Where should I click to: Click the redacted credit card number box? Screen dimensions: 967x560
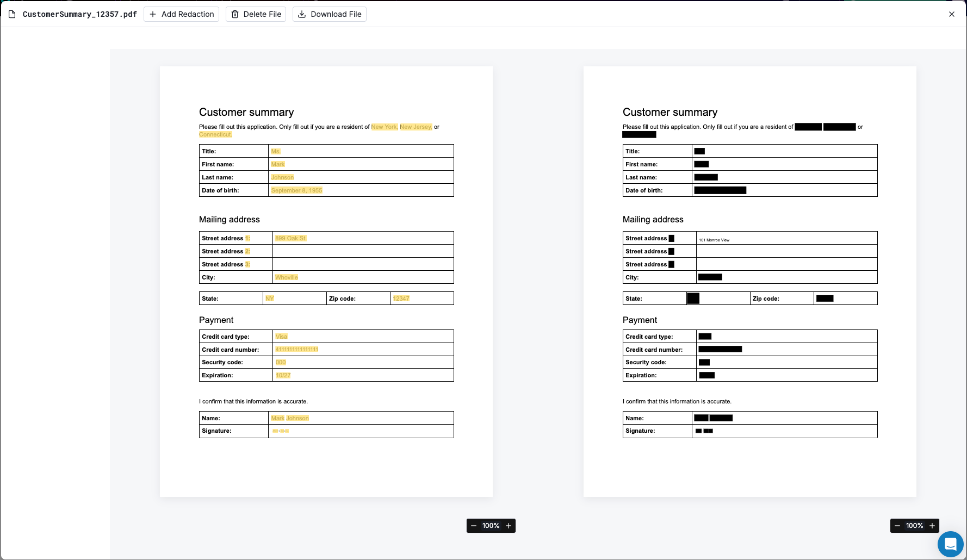click(720, 349)
